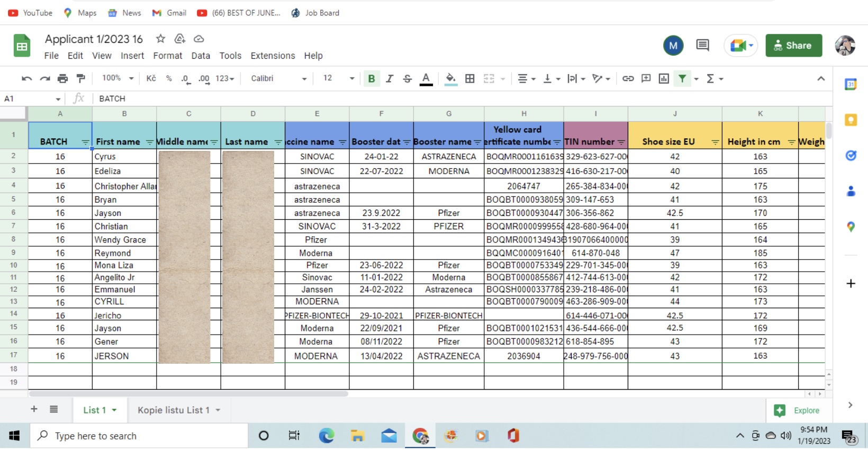Open text wrapping dropdown
Viewport: 868px width, 467px height.
[x=576, y=78]
